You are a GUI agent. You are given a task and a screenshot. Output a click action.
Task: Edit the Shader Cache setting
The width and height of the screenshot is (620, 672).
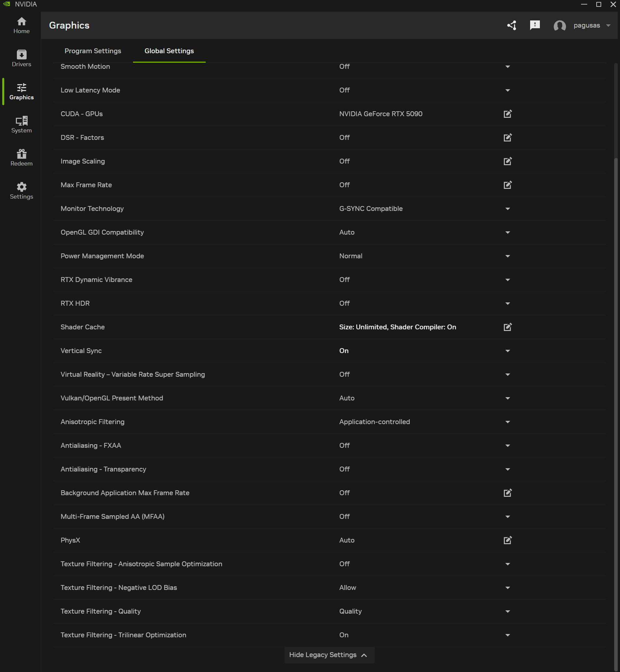coord(508,327)
